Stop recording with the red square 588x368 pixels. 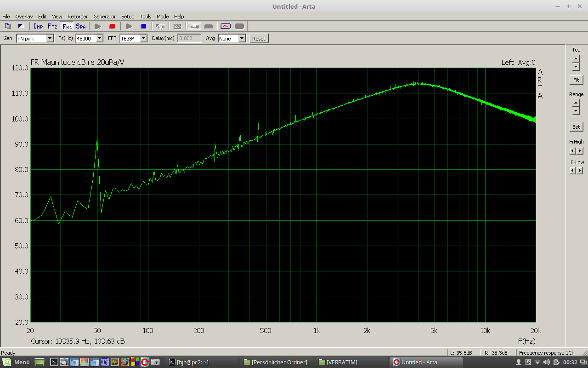[x=112, y=26]
